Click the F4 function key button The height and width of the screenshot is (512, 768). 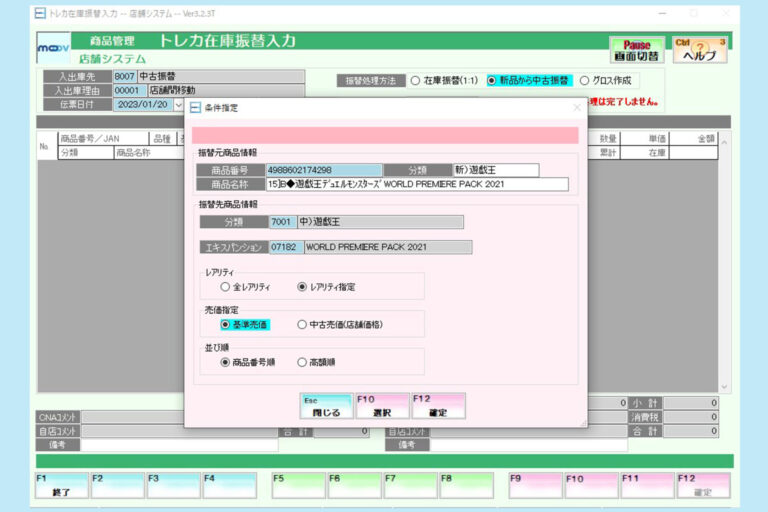click(x=230, y=485)
